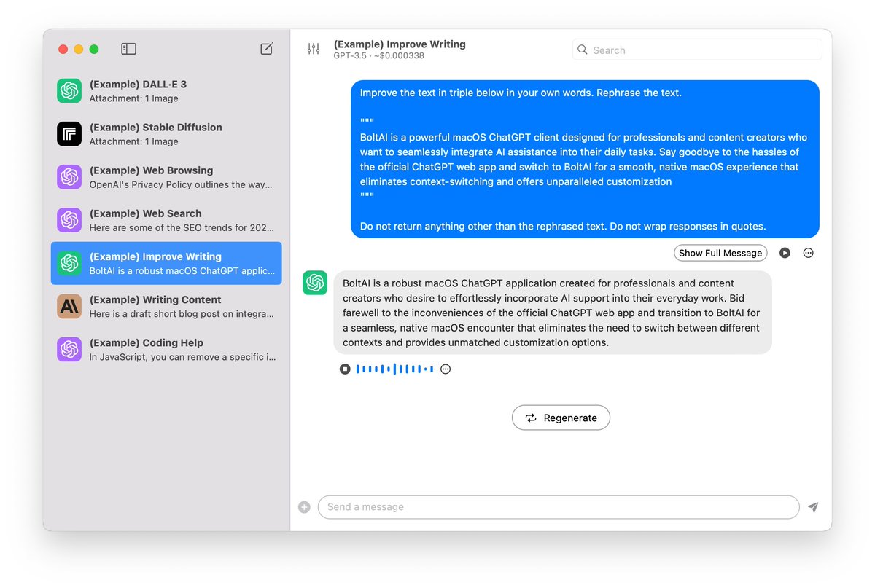Toggle the sidebar panel icon

coord(128,49)
